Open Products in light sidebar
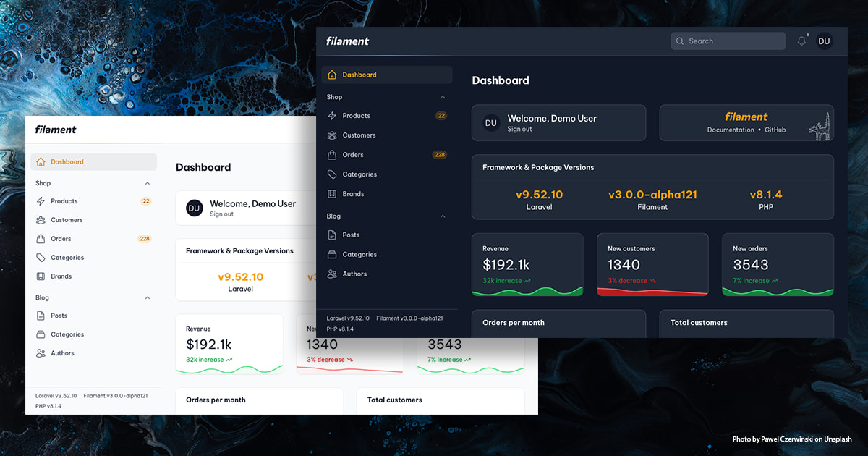Image resolution: width=868 pixels, height=456 pixels. 93,201
